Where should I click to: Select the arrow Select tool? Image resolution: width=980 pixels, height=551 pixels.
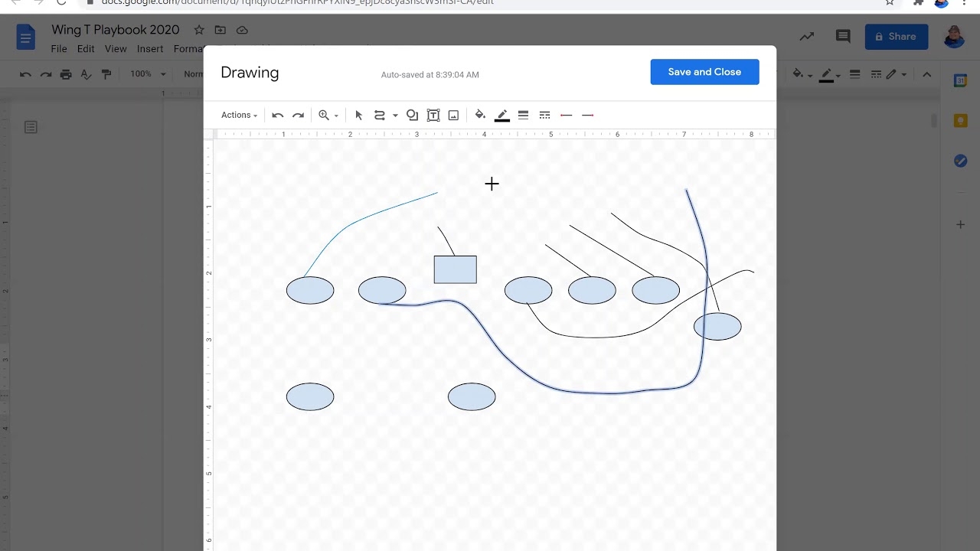pos(358,115)
